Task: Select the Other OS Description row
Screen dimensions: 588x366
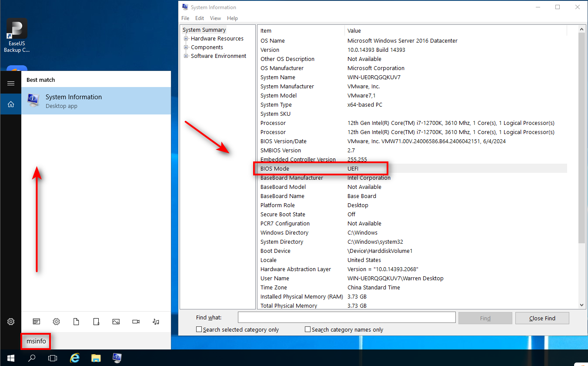Action: click(x=412, y=59)
